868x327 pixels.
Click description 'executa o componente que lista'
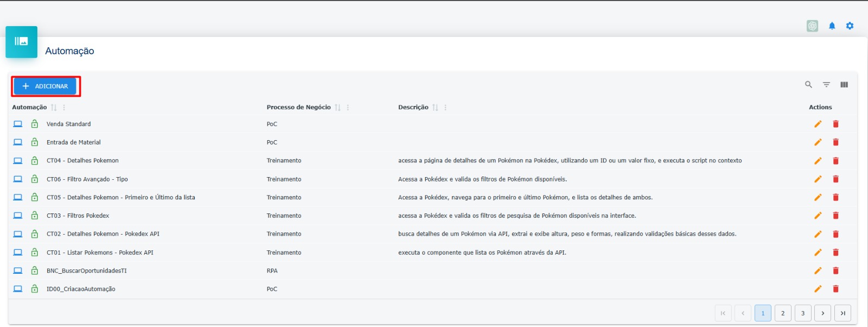482,253
